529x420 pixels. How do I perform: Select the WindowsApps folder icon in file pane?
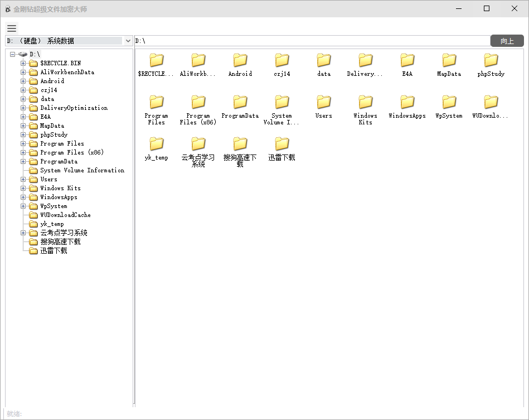[407, 102]
